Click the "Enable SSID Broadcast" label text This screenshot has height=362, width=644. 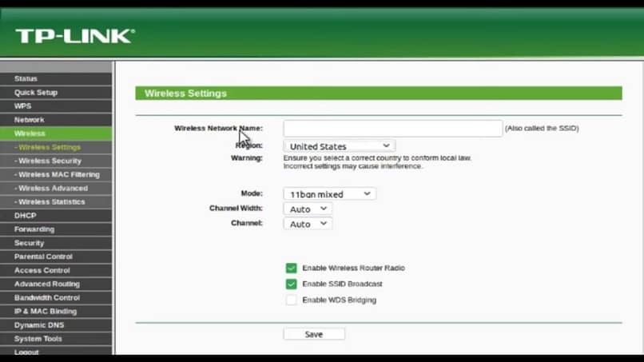click(x=342, y=284)
